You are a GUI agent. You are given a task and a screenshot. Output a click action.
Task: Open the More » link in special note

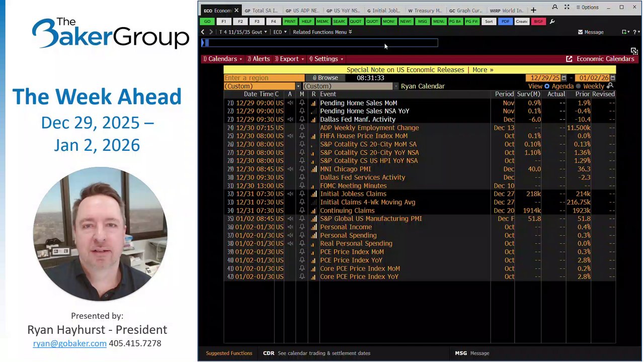(x=483, y=70)
